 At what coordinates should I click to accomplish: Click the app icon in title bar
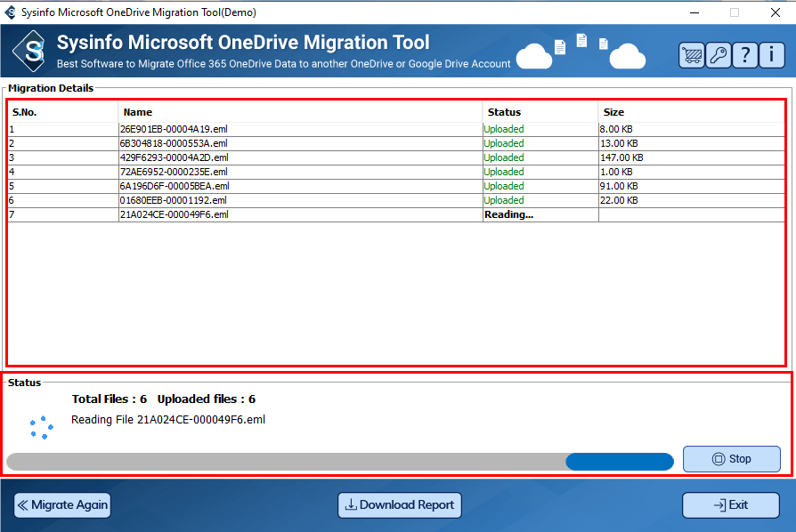(11, 12)
